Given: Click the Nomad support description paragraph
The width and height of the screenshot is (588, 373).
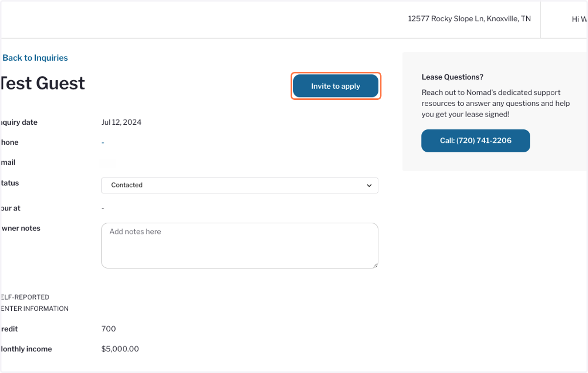Looking at the screenshot, I should (495, 103).
